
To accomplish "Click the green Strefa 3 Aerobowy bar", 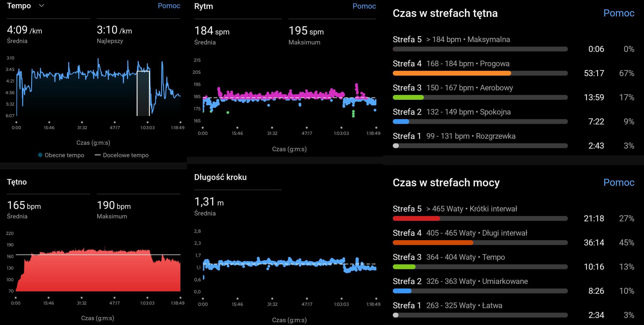I will click(408, 97).
